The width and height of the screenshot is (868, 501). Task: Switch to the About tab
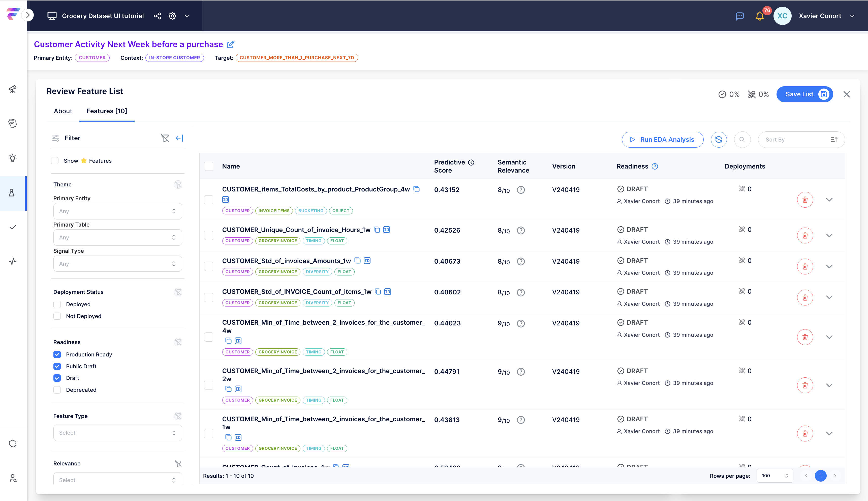(x=63, y=111)
